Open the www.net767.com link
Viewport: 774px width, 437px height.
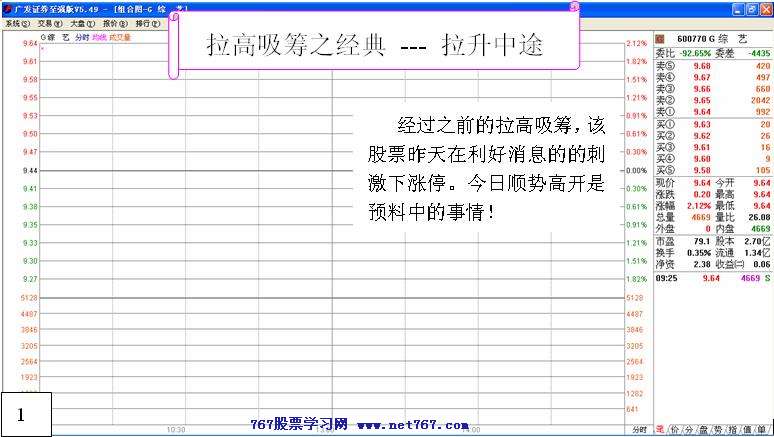[413, 425]
